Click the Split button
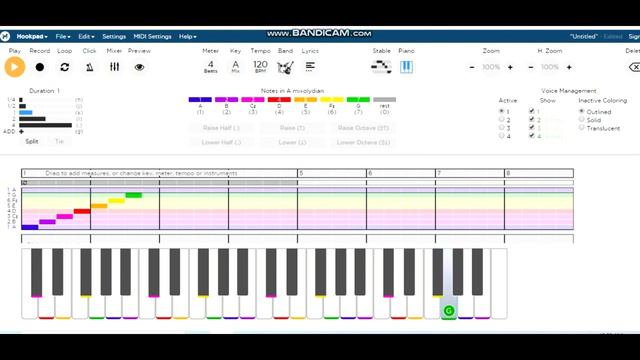 tap(32, 141)
